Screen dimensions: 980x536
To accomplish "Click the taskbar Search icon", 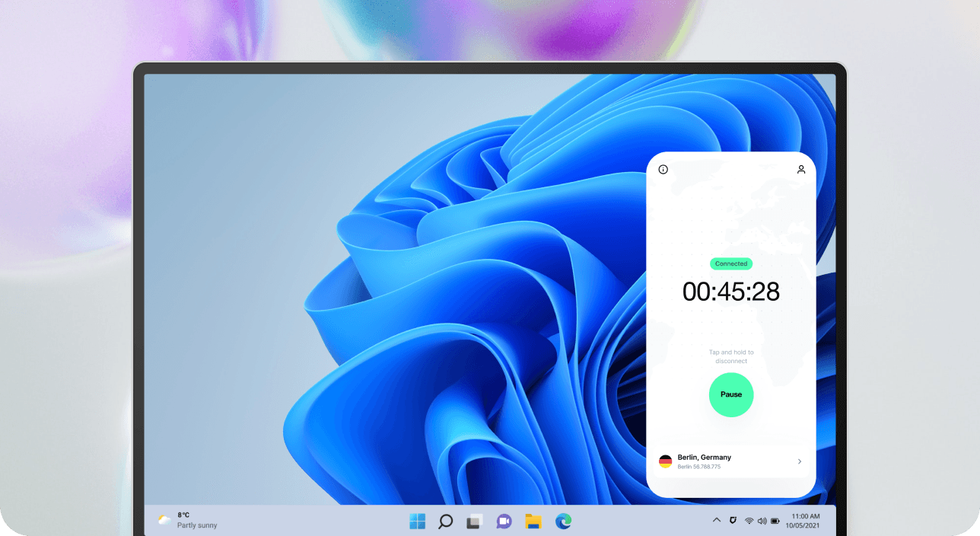I will pyautogui.click(x=445, y=521).
